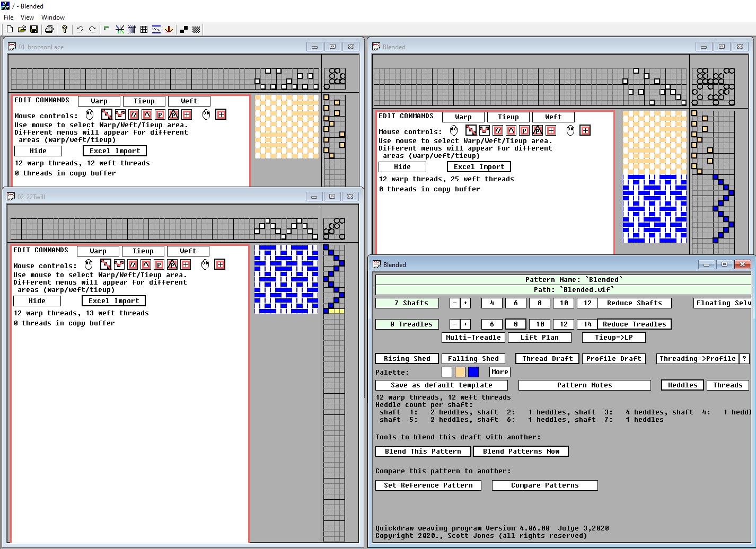Print the pattern via the printer icon
The width and height of the screenshot is (756, 549).
[49, 30]
